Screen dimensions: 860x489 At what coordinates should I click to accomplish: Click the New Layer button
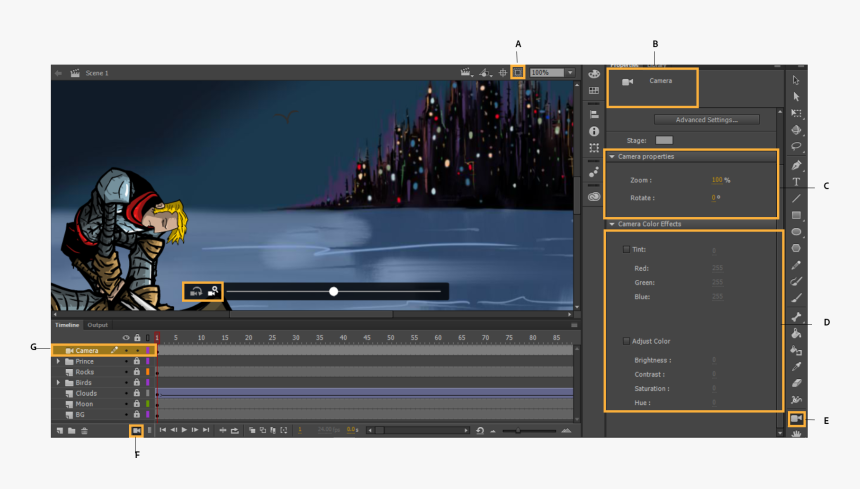point(60,431)
